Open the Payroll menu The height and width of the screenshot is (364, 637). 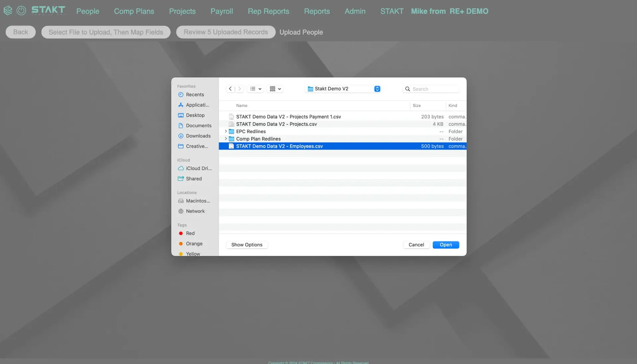[222, 11]
